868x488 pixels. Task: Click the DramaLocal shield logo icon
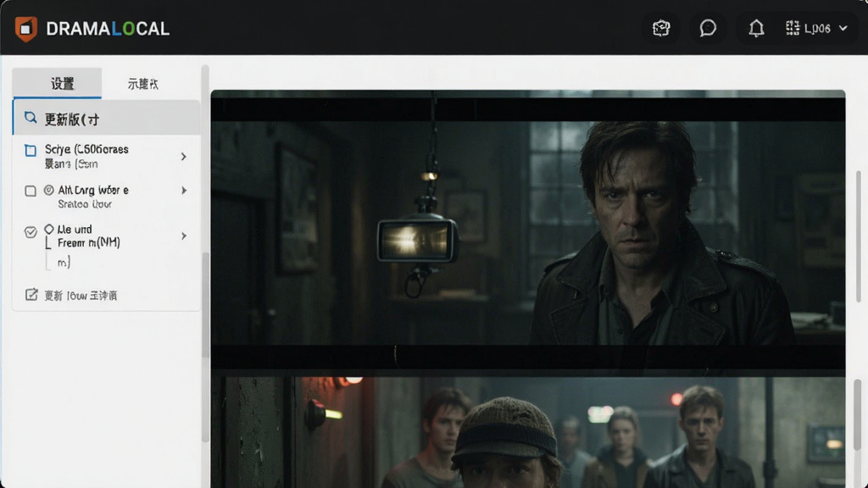point(26,28)
